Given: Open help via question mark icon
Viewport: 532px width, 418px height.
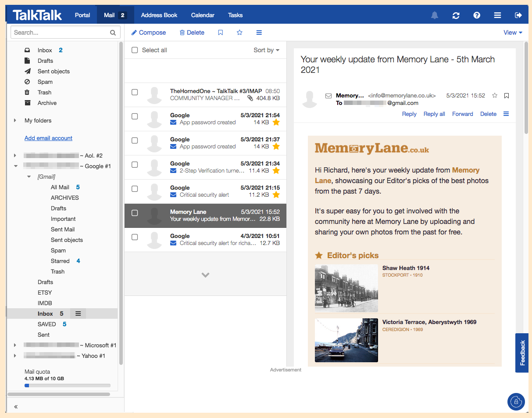Looking at the screenshot, I should click(x=477, y=15).
